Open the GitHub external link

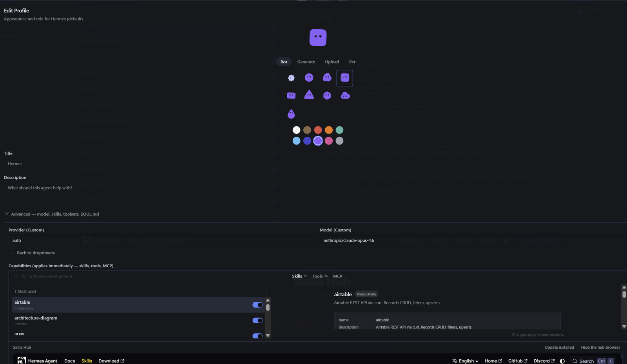(x=518, y=361)
